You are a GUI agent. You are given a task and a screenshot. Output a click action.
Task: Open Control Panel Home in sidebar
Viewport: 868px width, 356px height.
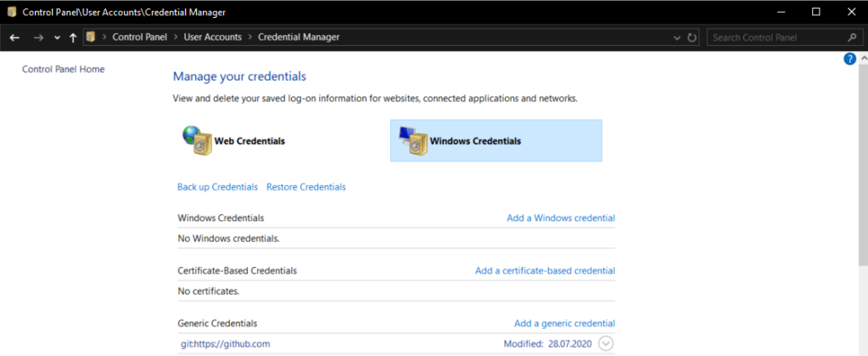coord(63,70)
